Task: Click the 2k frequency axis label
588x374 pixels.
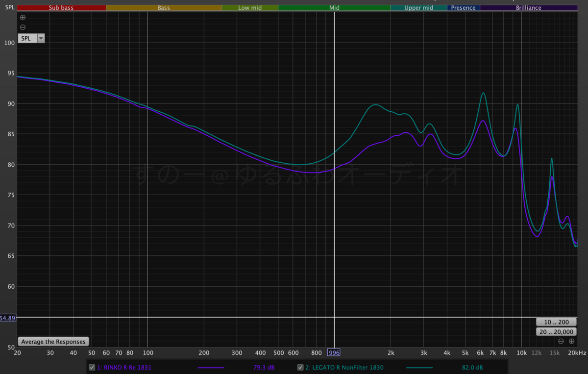Action: pyautogui.click(x=391, y=352)
